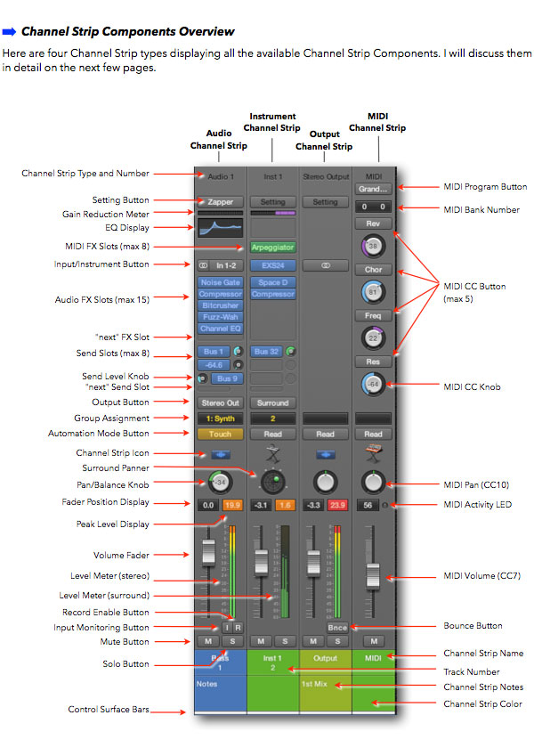Open the Stereo Out output menu

220,403
